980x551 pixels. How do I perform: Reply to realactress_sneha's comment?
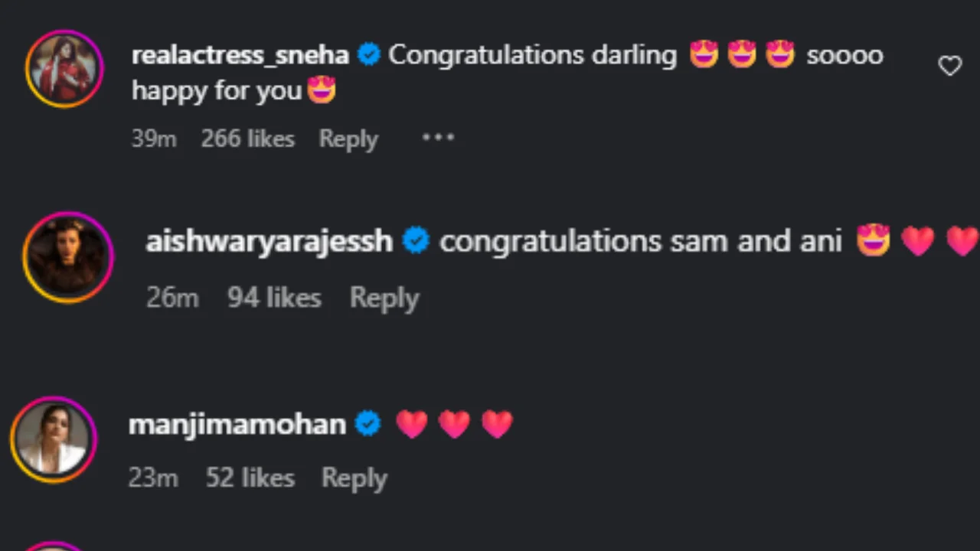(x=348, y=139)
